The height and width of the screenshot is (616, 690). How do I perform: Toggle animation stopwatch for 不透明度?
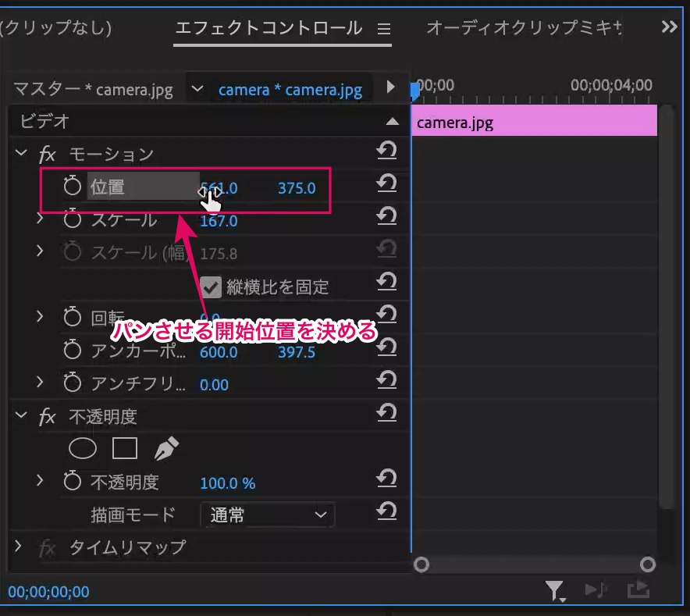tap(72, 481)
